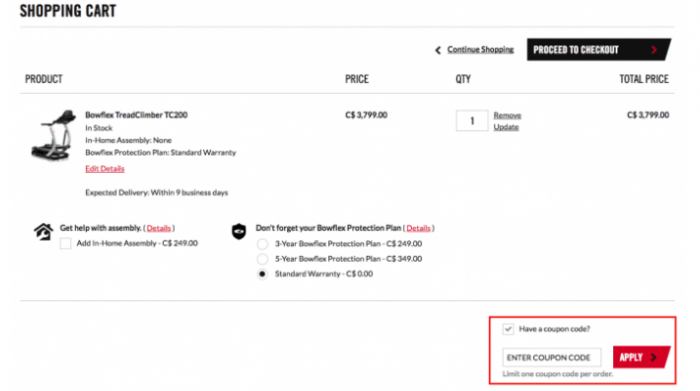Select 3-Year Bowflex Protection Plan option

[x=262, y=244]
